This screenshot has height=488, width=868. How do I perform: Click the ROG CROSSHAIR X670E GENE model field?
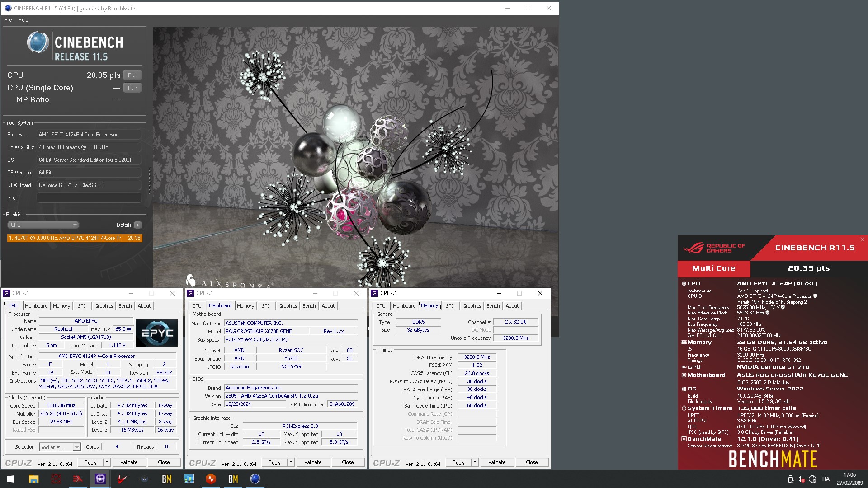[267, 331]
